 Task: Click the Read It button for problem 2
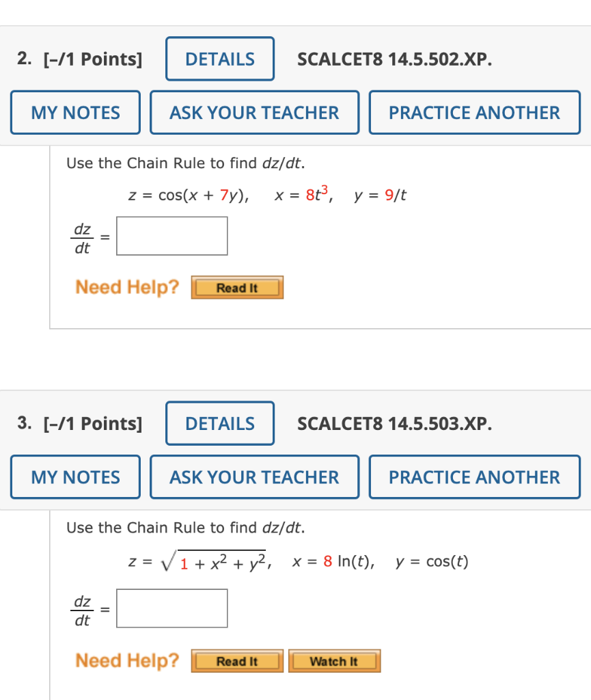[x=236, y=287]
